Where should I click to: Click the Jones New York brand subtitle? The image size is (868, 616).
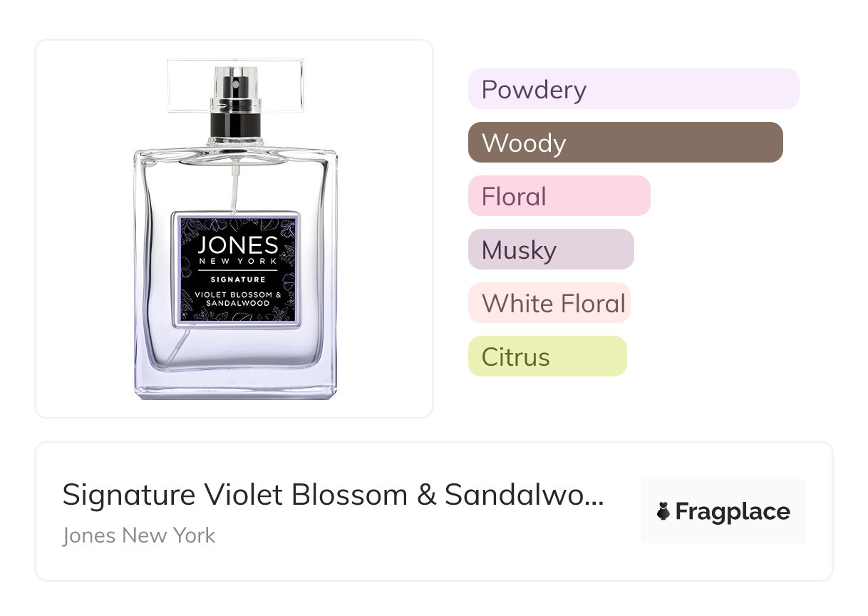(138, 535)
